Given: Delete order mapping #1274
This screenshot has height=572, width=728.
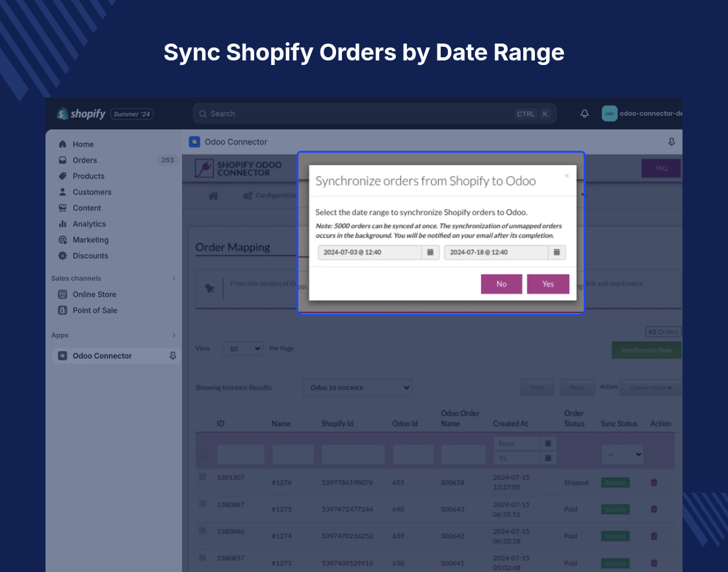Looking at the screenshot, I should [654, 536].
